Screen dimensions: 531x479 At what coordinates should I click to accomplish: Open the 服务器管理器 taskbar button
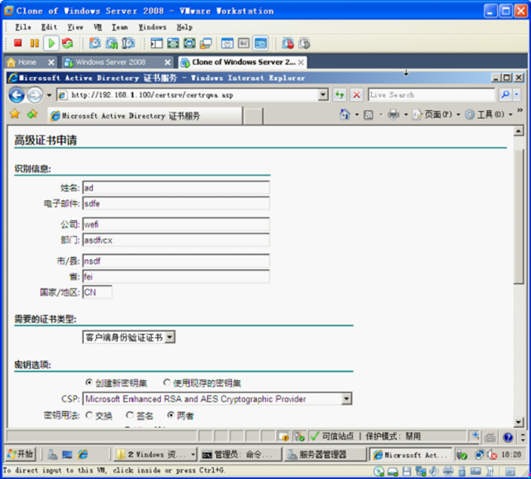tap(324, 455)
